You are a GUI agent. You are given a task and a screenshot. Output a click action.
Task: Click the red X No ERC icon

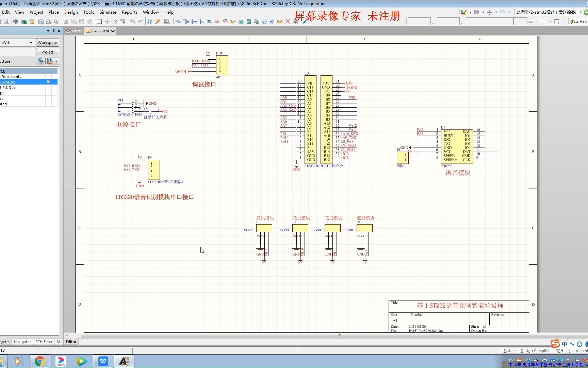(x=288, y=21)
